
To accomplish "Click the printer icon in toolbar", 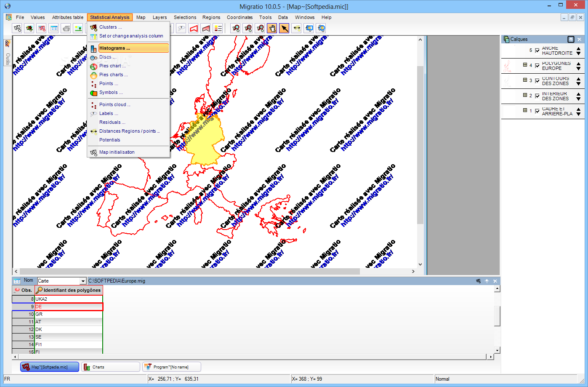I will [x=66, y=28].
